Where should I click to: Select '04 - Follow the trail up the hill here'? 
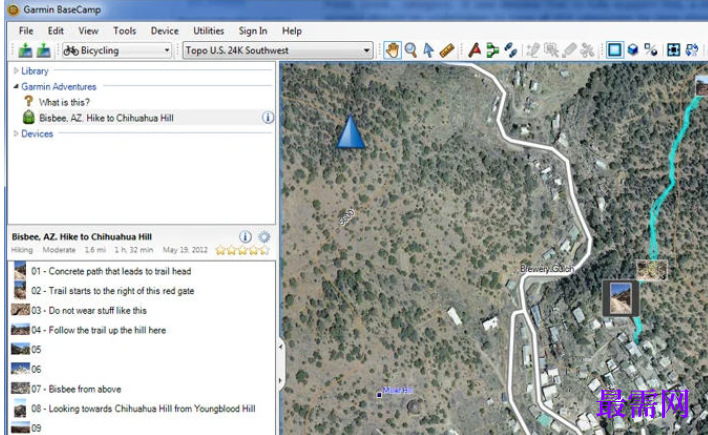click(99, 330)
